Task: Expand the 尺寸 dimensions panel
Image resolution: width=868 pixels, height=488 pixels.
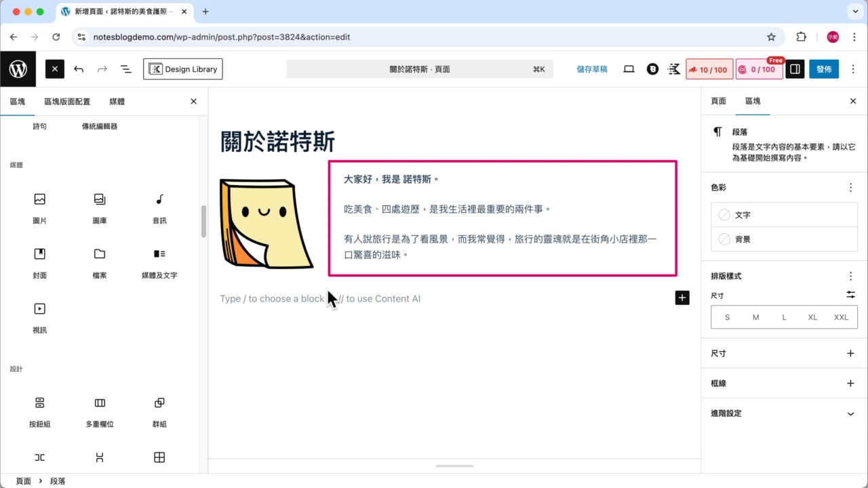Action: [x=850, y=353]
